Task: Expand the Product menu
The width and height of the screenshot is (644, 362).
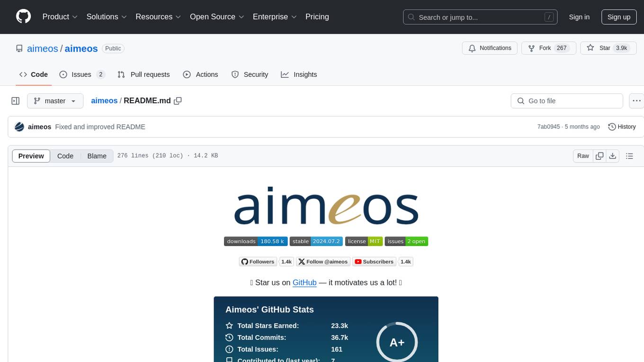Action: 60,17
